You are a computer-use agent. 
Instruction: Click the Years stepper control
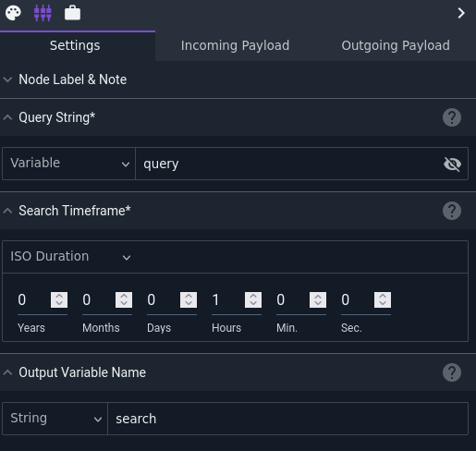click(59, 299)
